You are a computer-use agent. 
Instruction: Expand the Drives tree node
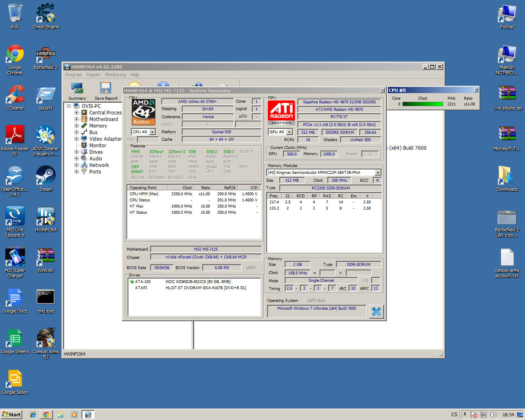pos(76,152)
